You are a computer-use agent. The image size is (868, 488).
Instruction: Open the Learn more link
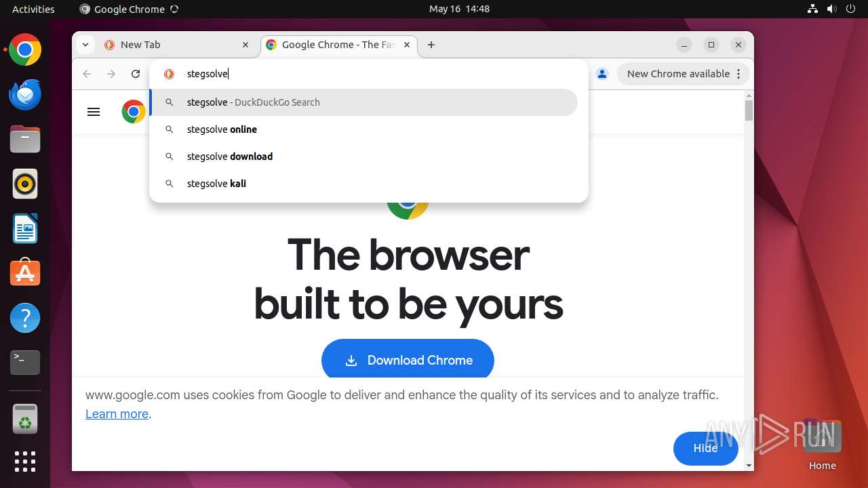[117, 414]
